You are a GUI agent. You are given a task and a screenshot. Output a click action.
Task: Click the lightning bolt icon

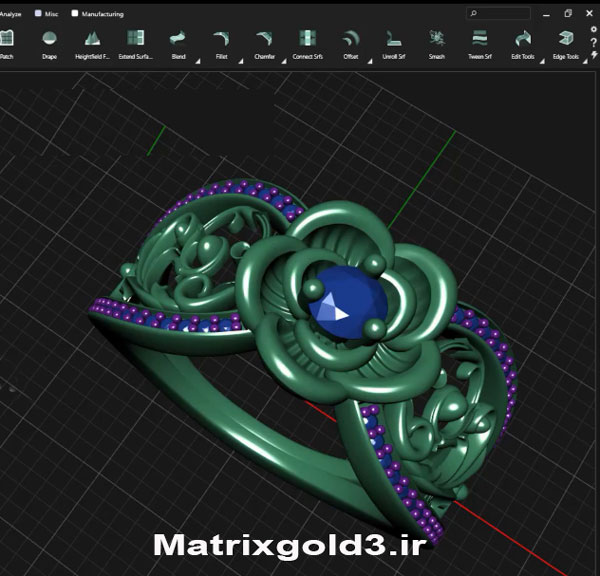[x=594, y=55]
